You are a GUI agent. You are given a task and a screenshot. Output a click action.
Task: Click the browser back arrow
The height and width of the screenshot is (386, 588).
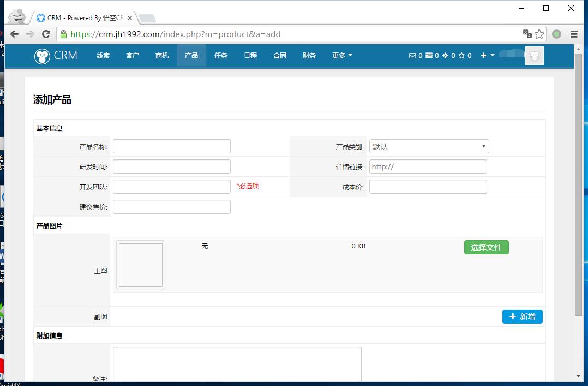tap(15, 34)
